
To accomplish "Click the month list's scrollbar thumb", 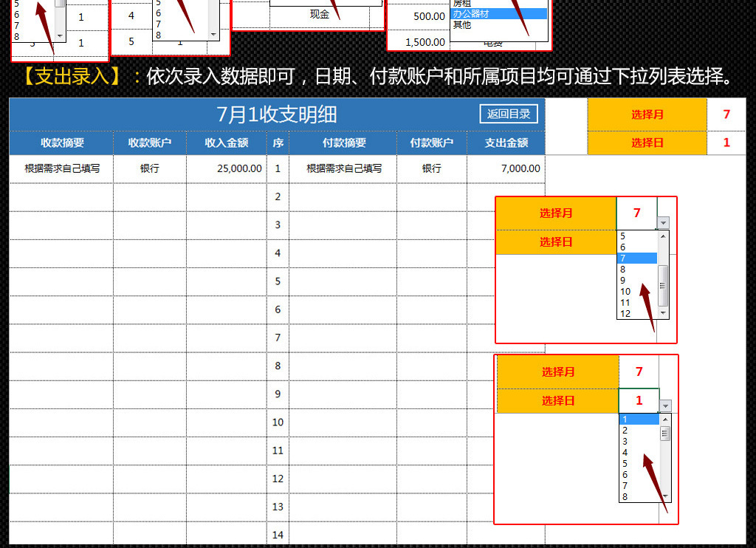I will [x=663, y=285].
